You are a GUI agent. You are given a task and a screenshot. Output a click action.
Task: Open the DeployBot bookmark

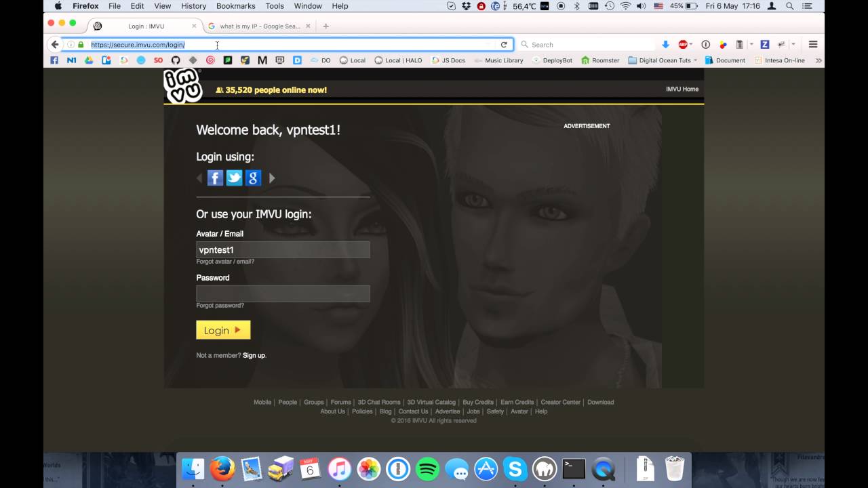coord(552,60)
